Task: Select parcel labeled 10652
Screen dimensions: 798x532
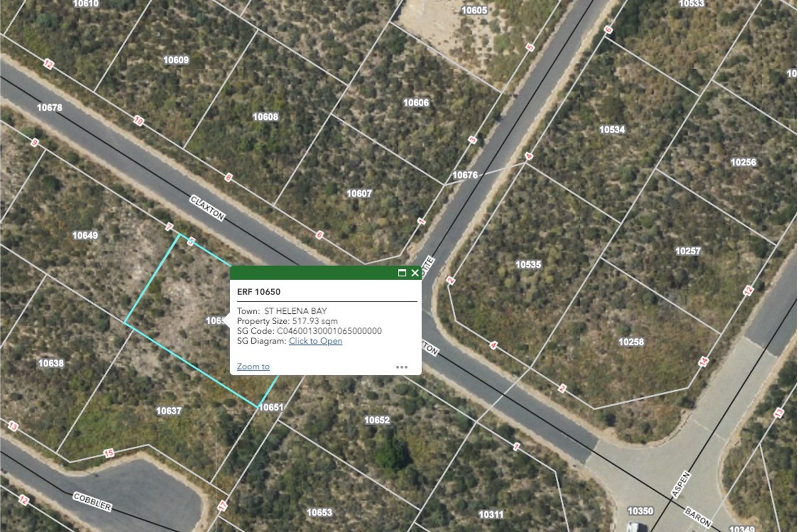Action: pyautogui.click(x=377, y=420)
